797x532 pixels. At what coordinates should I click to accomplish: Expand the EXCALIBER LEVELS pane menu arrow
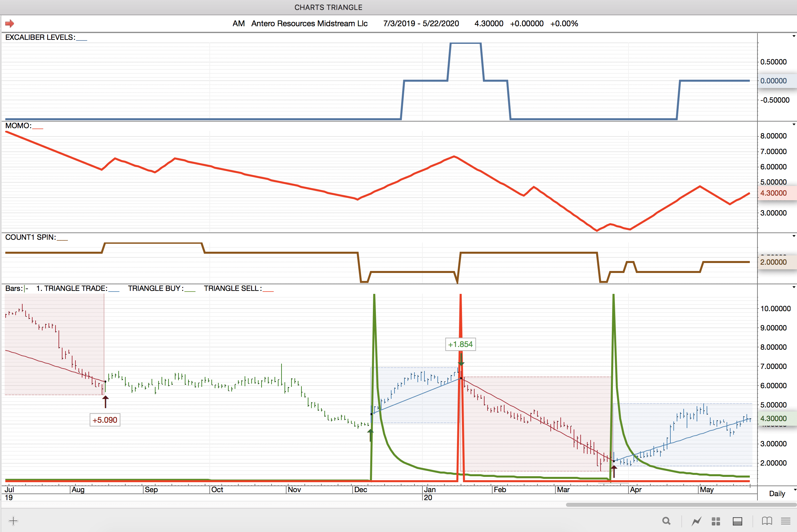pyautogui.click(x=794, y=36)
